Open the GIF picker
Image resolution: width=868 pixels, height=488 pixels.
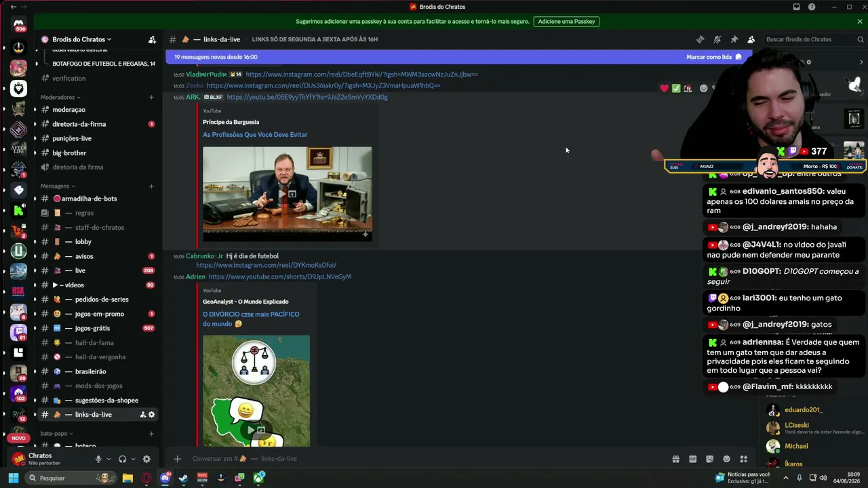point(692,459)
